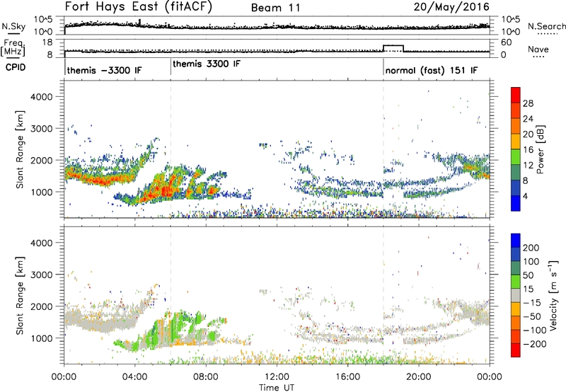The height and width of the screenshot is (392, 566).
Task: Click the 'N.Search' legend label
Action: pos(546,26)
